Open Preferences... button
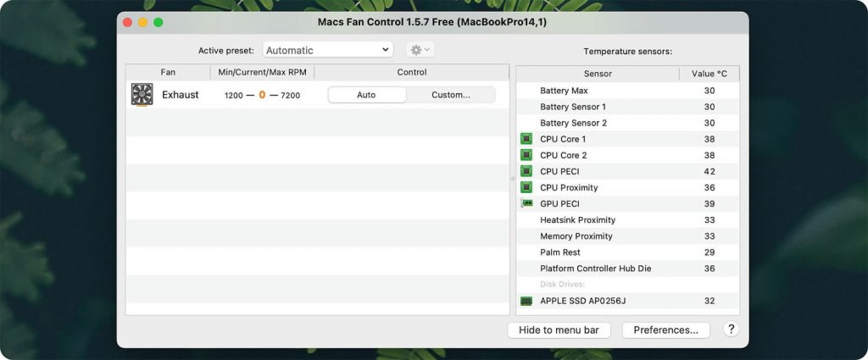The image size is (868, 360). point(666,330)
